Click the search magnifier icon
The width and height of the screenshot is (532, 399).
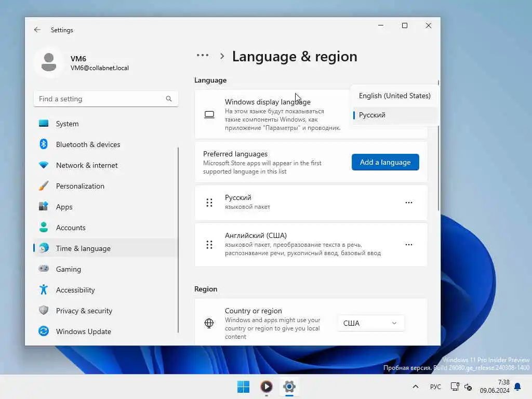(x=169, y=99)
